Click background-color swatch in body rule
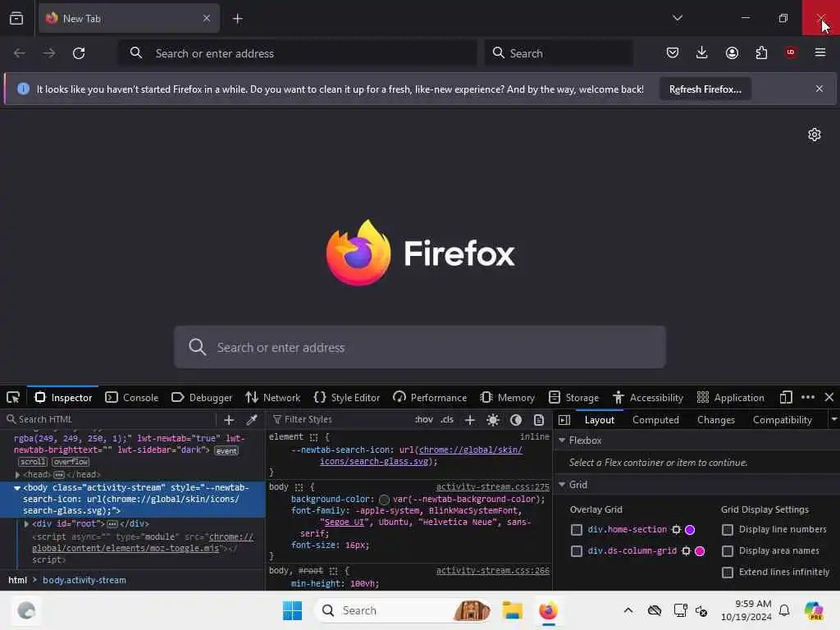The width and height of the screenshot is (840, 630). pos(384,500)
